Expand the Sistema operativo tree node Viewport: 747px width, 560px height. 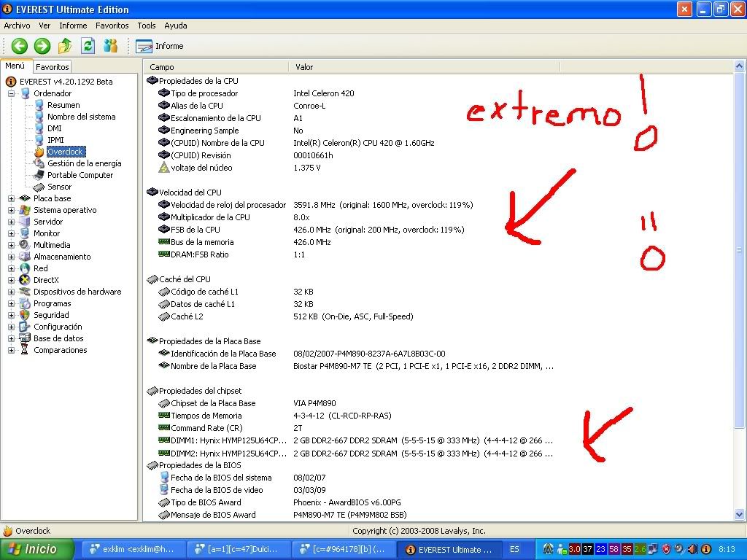pos(12,210)
